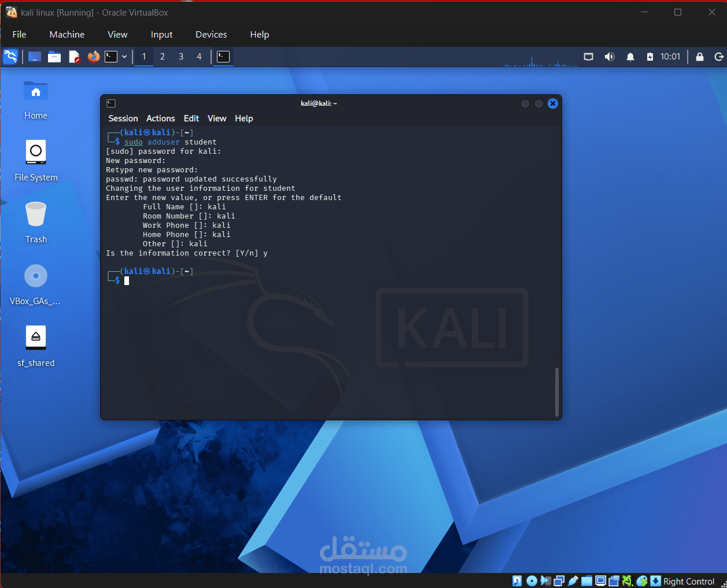Switch to workspace 1

coord(144,57)
